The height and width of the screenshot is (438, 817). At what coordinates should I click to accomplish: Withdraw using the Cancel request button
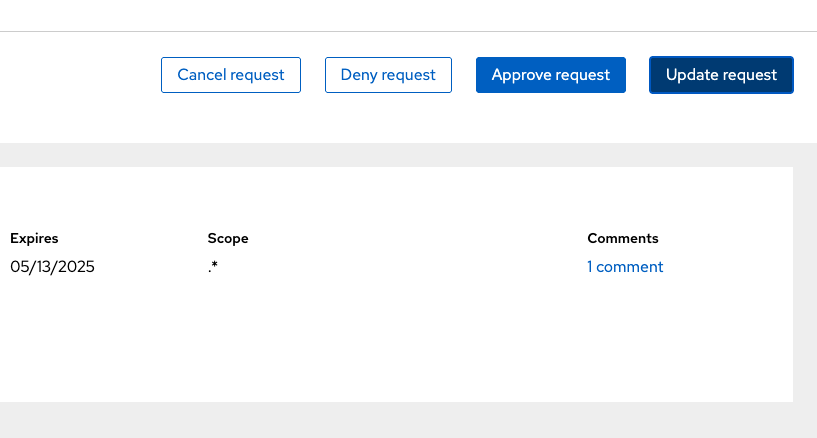[231, 75]
